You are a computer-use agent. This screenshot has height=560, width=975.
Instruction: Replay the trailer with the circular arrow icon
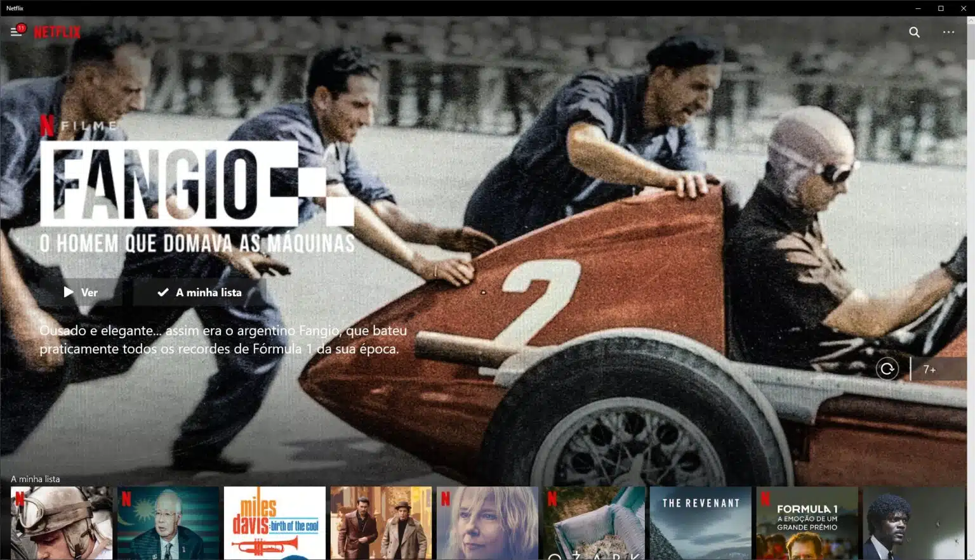tap(887, 368)
